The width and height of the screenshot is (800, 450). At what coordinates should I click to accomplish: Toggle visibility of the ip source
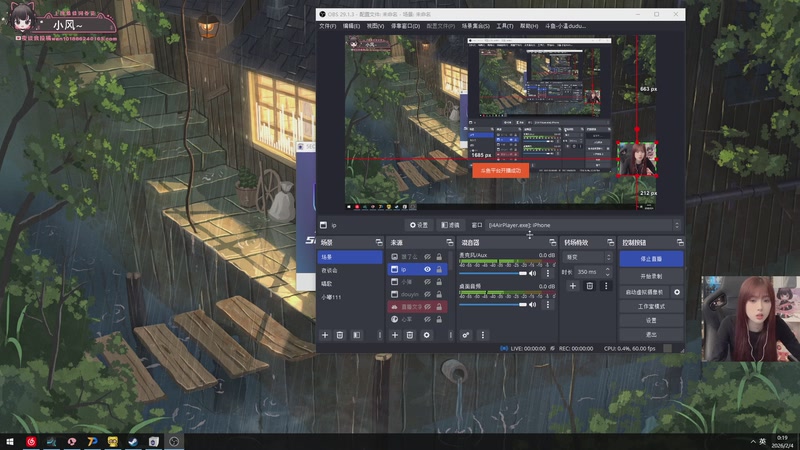(428, 269)
